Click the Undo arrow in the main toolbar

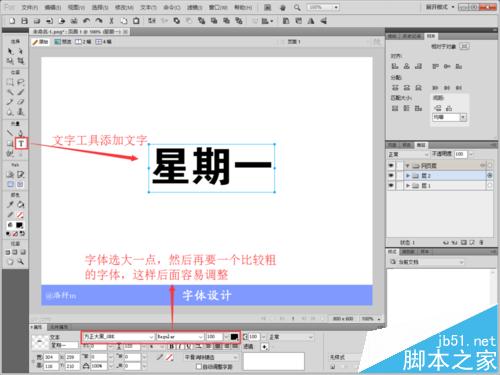click(x=86, y=21)
